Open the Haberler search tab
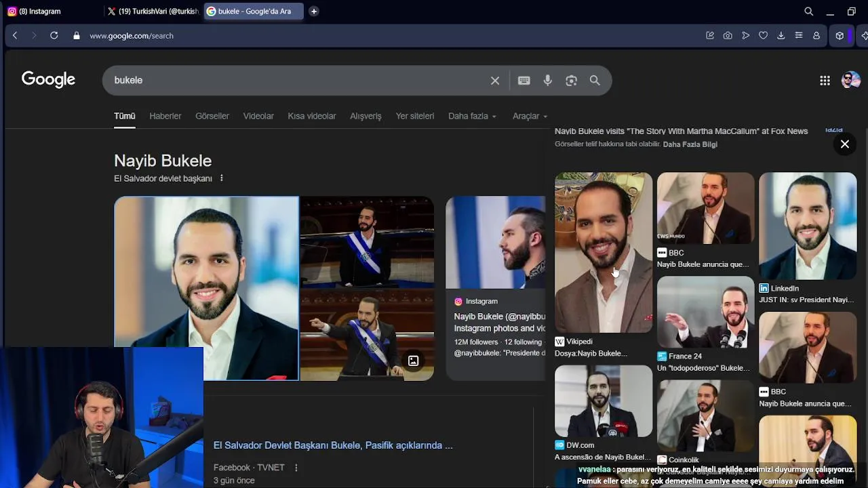868x488 pixels. (165, 116)
